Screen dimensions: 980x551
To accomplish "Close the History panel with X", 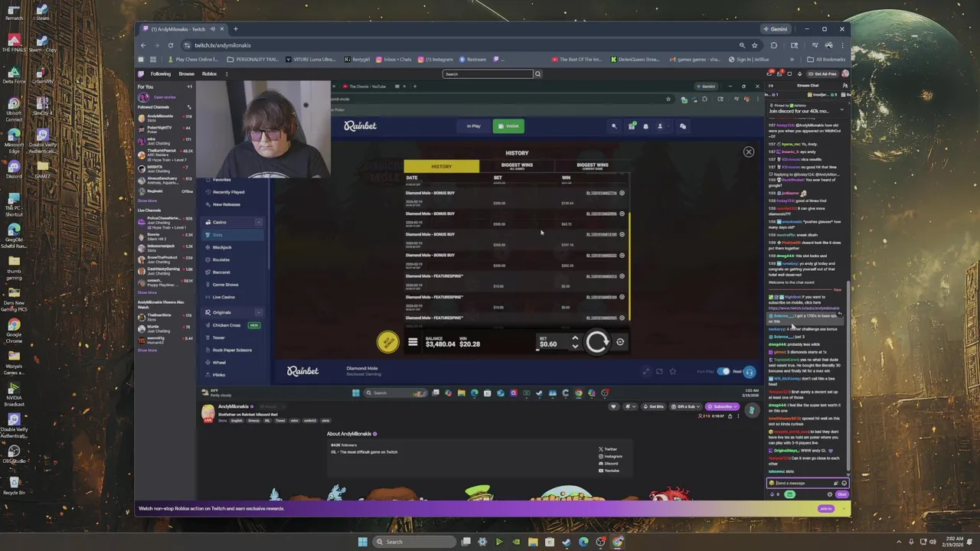I will coord(749,152).
